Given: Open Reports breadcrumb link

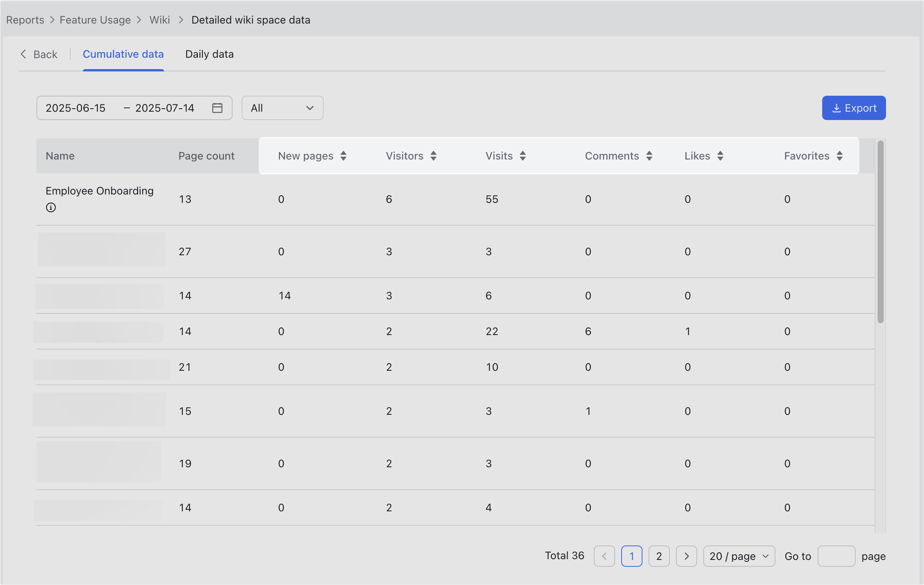Looking at the screenshot, I should (x=25, y=20).
